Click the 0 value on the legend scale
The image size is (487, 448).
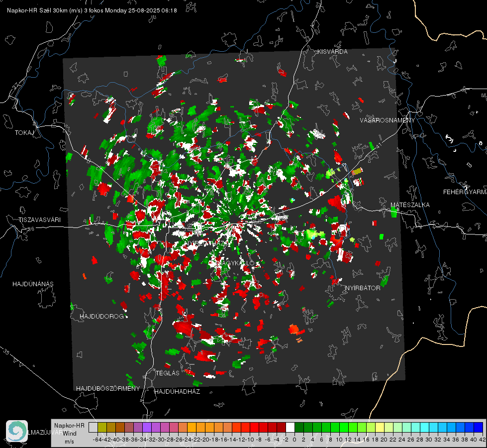coord(294,440)
